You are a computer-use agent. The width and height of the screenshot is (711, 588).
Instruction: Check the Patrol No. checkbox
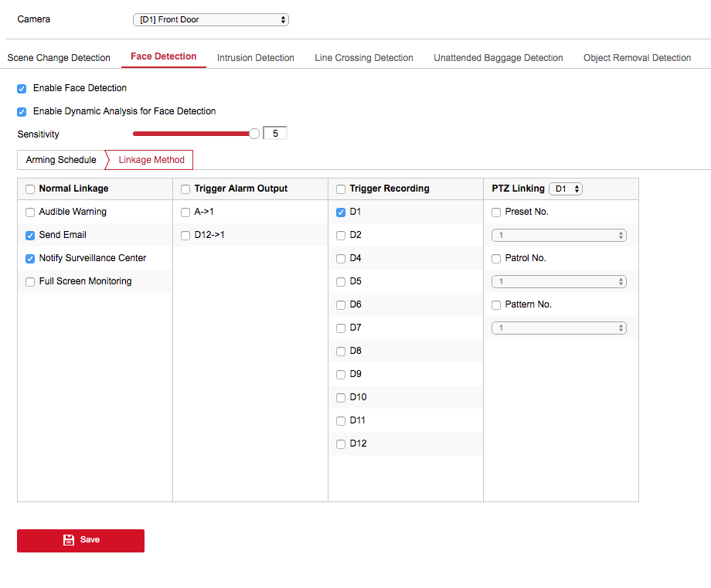click(496, 259)
